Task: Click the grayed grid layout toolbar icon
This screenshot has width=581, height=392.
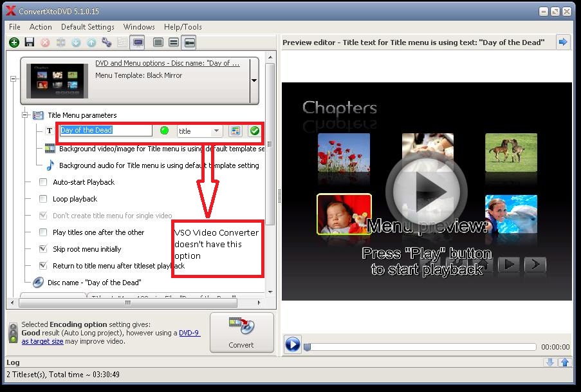Action: click(x=122, y=42)
